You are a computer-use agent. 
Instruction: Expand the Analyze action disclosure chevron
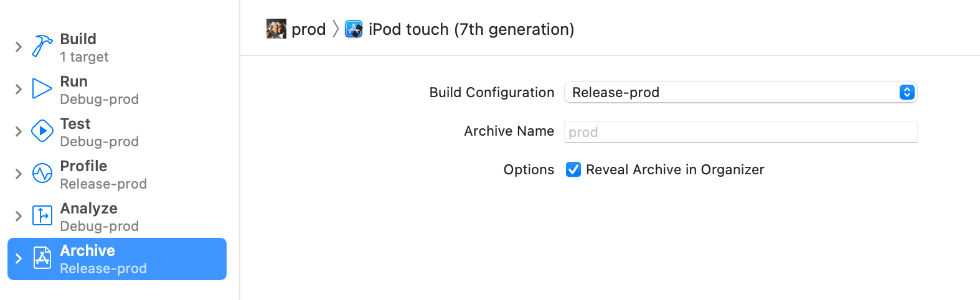point(19,216)
